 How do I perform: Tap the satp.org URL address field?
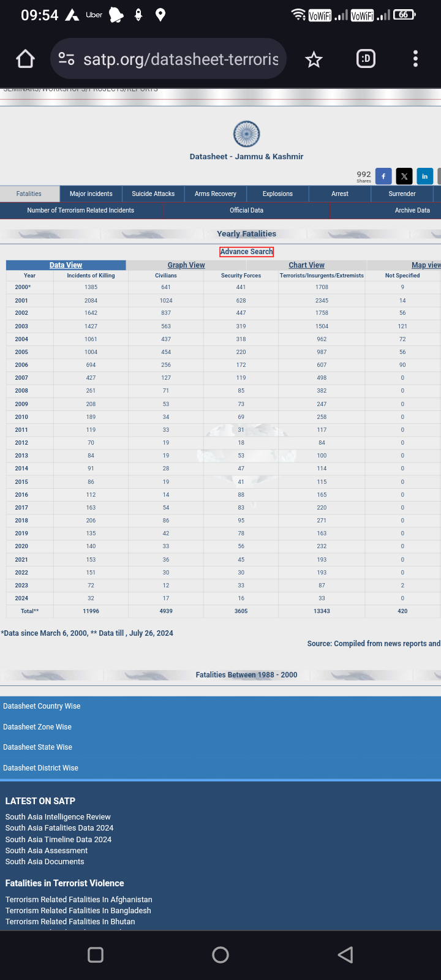coord(181,59)
